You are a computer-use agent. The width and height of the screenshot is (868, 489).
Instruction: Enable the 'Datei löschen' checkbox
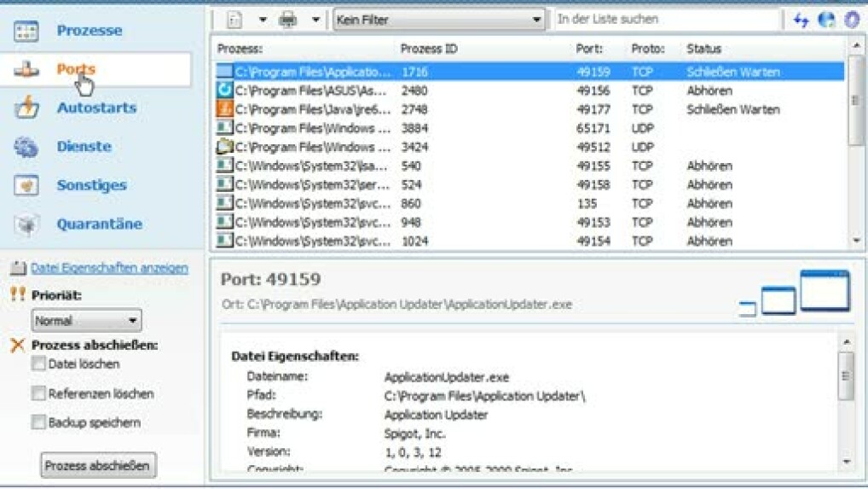[38, 364]
